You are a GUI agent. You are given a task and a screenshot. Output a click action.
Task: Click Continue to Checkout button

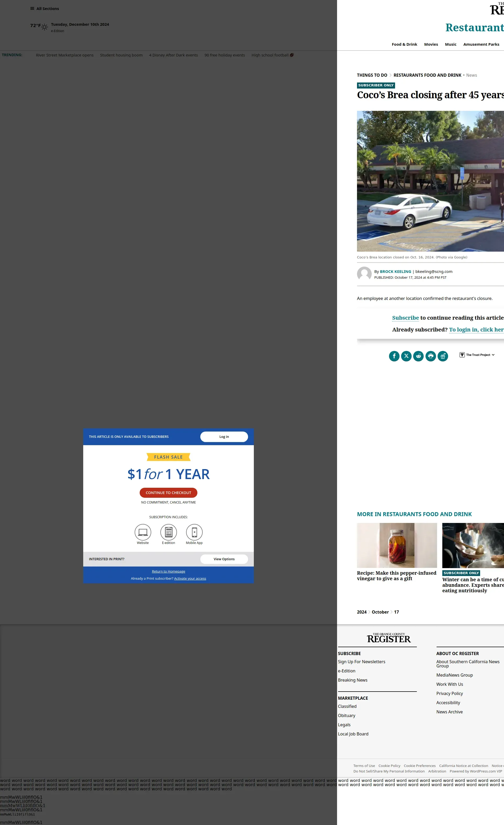tap(168, 492)
